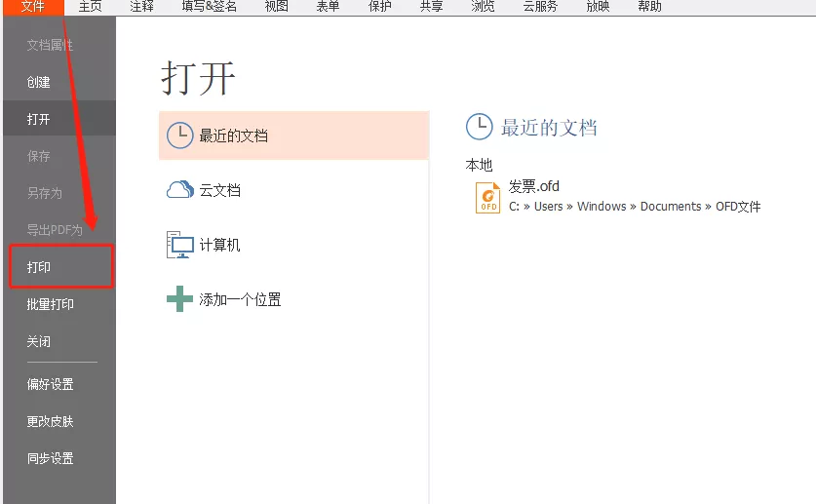The image size is (816, 504).
Task: Click the OFD file icon of 发票.ofd
Action: click(487, 198)
